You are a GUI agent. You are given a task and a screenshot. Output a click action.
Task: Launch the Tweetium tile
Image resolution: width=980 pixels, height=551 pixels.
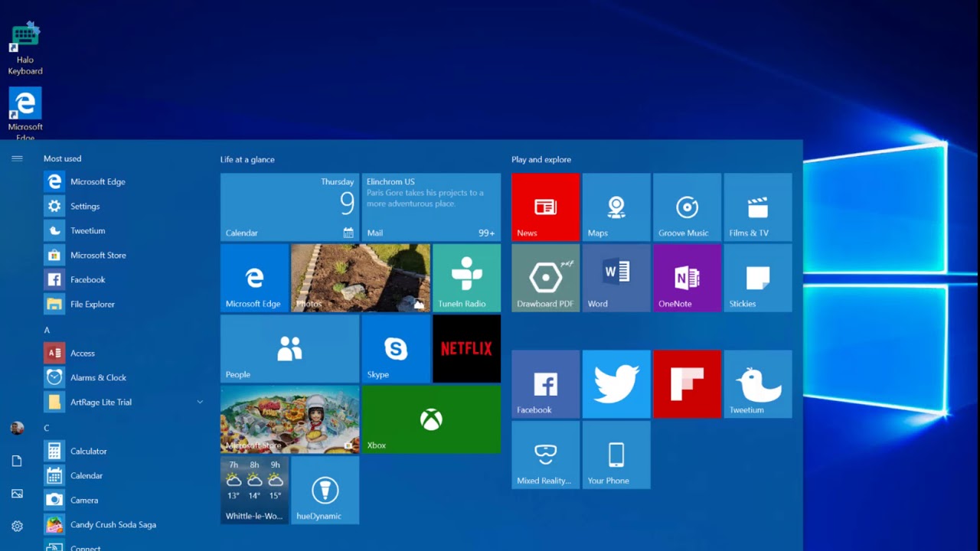(x=758, y=384)
